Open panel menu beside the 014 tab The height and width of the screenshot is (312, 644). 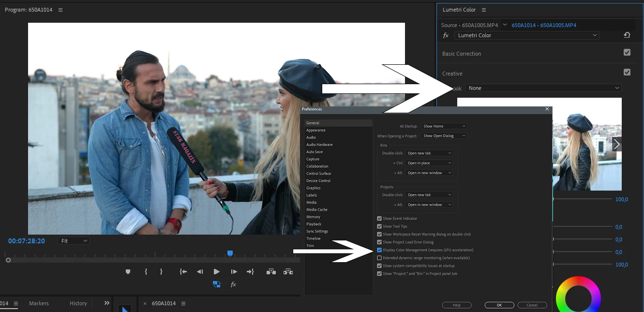(15, 304)
